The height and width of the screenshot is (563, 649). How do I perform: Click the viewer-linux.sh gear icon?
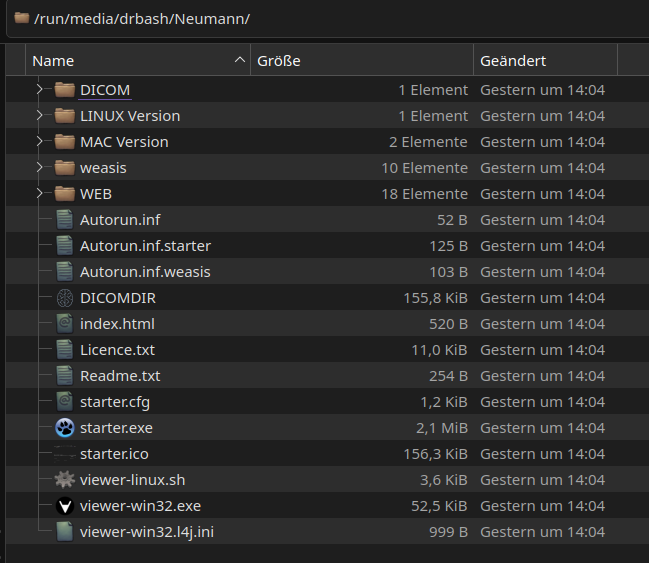point(65,480)
